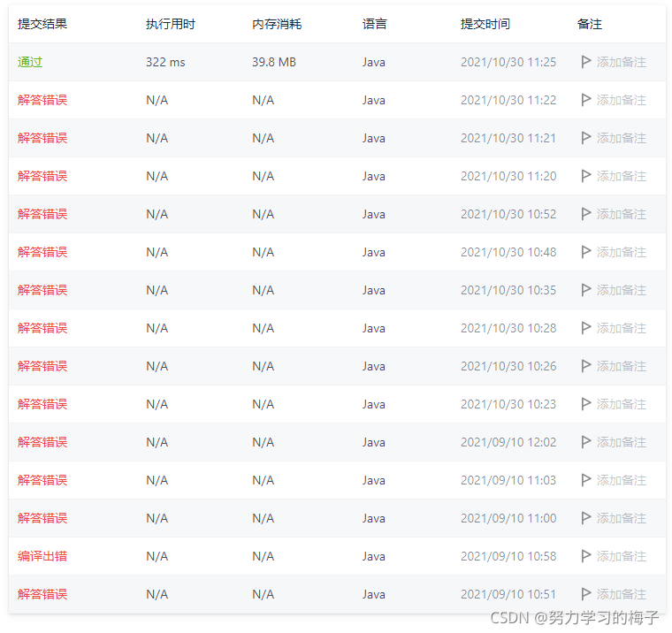Open the 解答错误 result submitted at 10:51
Image resolution: width=672 pixels, height=633 pixels.
click(x=42, y=594)
